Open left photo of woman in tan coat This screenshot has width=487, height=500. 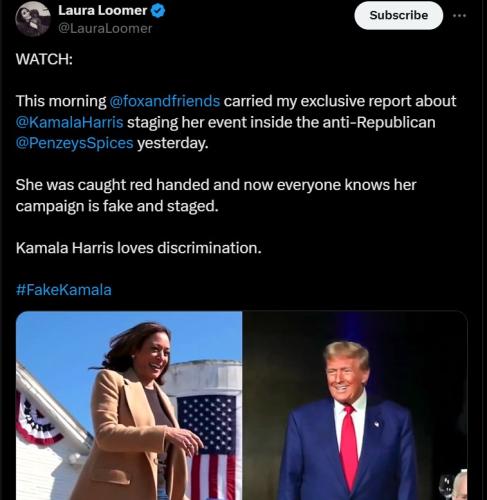click(129, 405)
